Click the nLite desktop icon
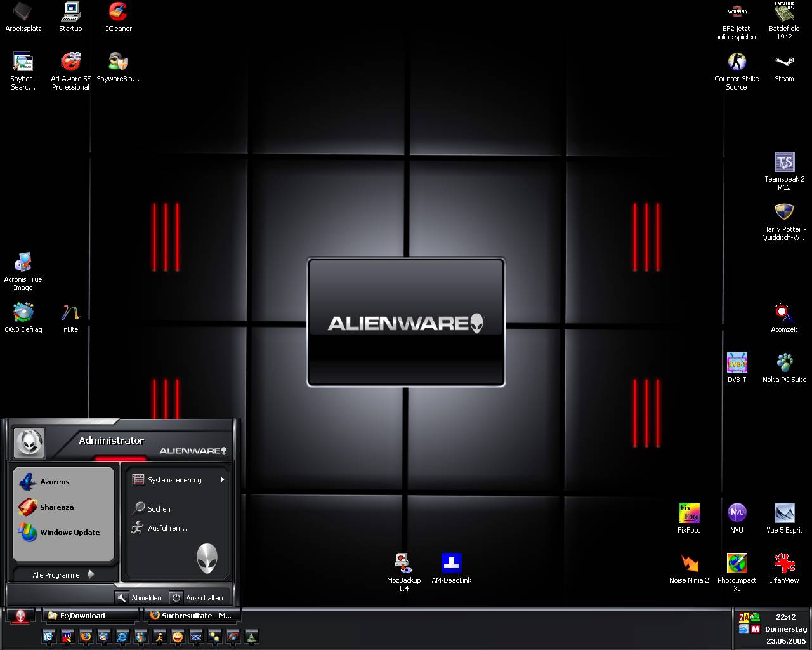Screen dimensions: 812x650 pyautogui.click(x=70, y=318)
